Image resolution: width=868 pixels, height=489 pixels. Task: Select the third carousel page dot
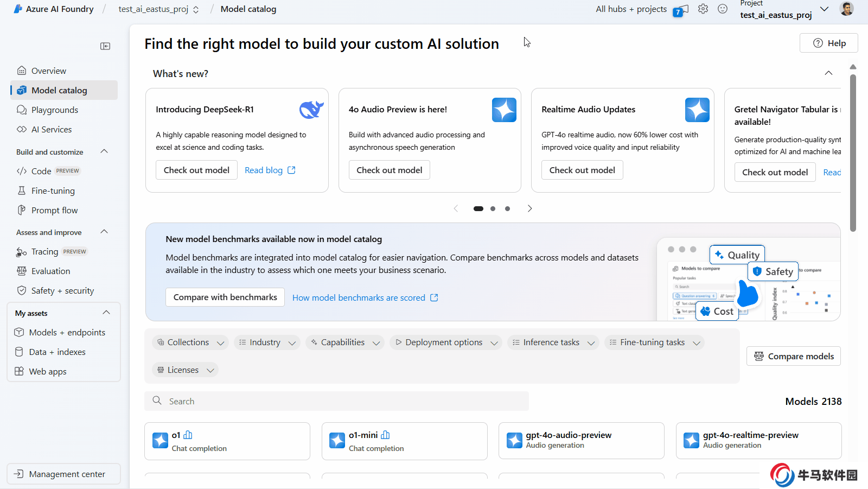tap(507, 208)
